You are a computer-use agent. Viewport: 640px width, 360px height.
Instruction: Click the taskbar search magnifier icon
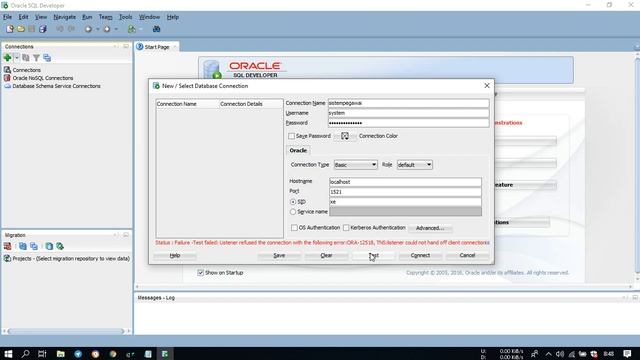pyautogui.click(x=25, y=353)
